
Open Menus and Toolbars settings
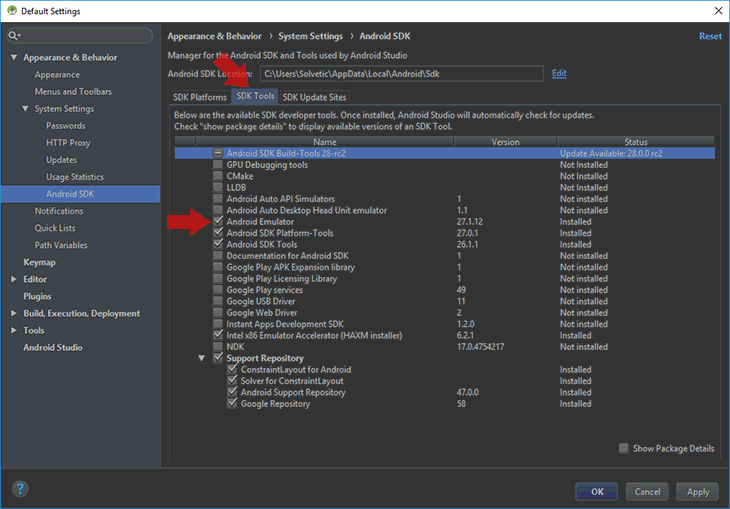click(73, 92)
